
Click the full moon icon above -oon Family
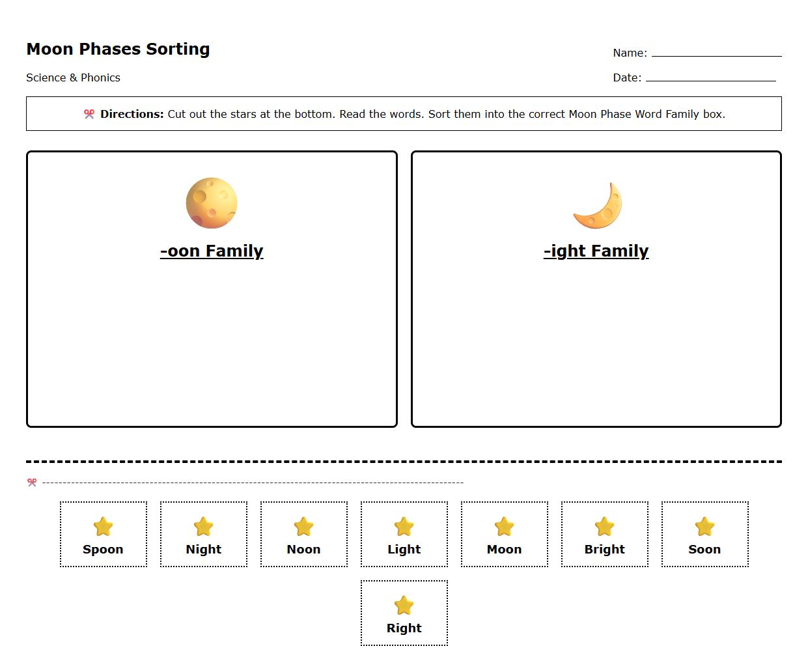tap(212, 202)
